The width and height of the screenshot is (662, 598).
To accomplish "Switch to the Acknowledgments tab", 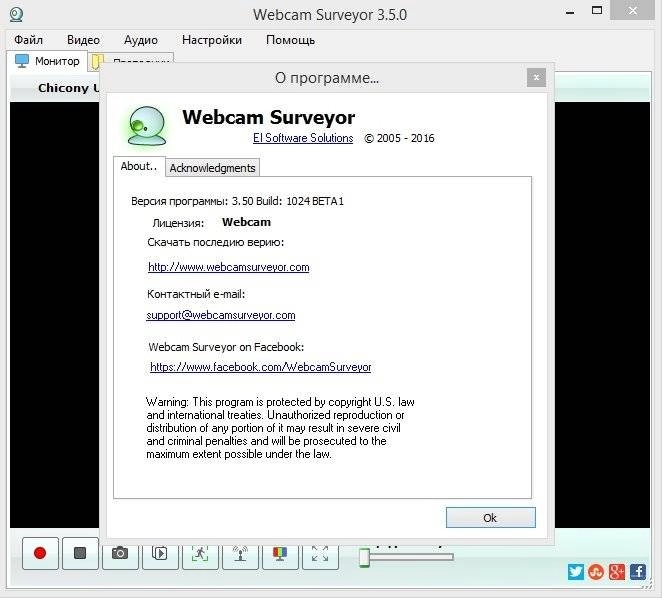I will point(212,168).
